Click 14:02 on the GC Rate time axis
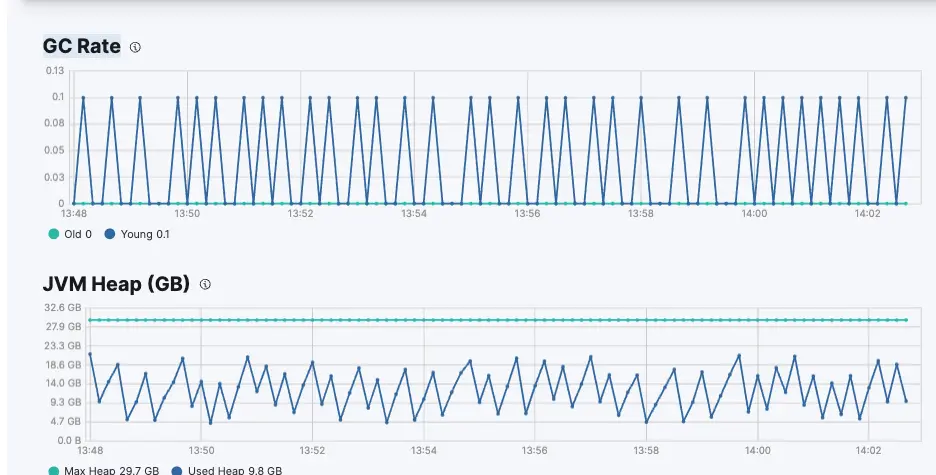Screen dimensions: 936x475 867,213
